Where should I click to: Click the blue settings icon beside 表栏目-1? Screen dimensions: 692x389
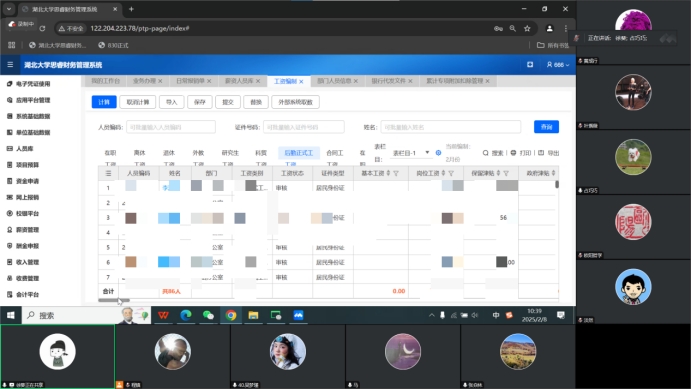tap(438, 153)
